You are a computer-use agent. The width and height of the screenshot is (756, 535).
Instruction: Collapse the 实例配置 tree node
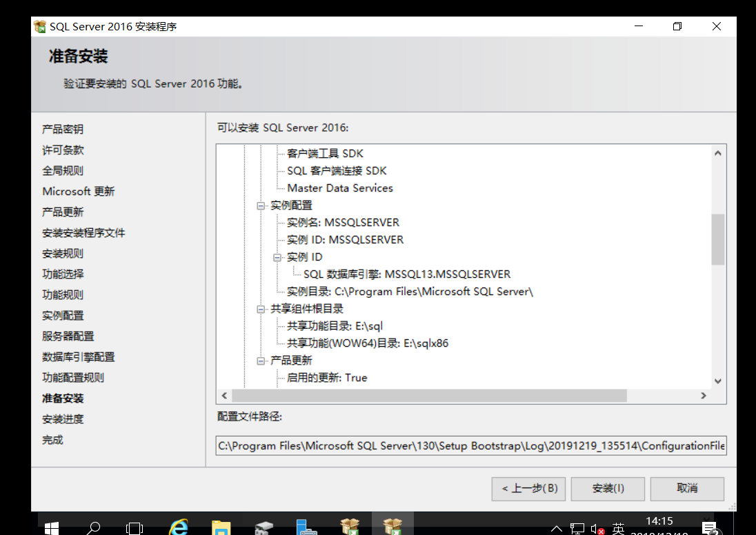pos(260,205)
